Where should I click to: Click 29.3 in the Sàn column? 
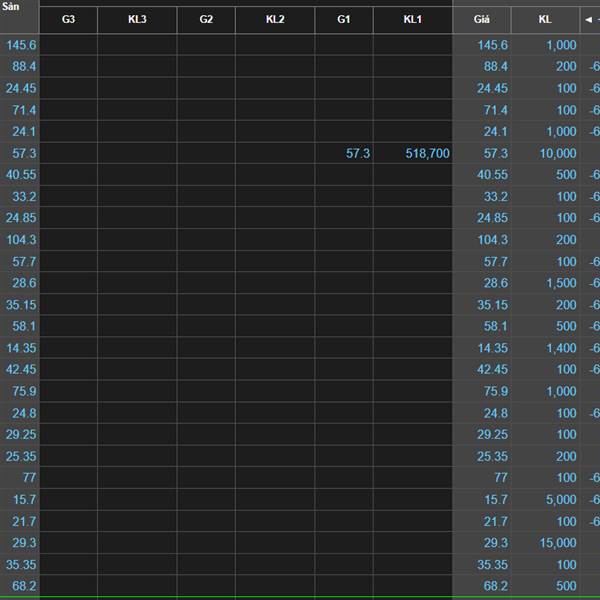(x=24, y=543)
